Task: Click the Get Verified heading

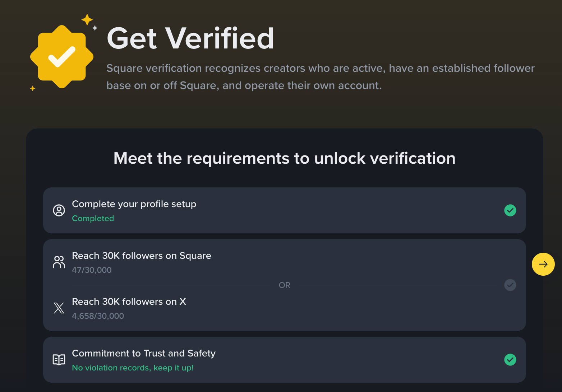Action: pyautogui.click(x=190, y=38)
